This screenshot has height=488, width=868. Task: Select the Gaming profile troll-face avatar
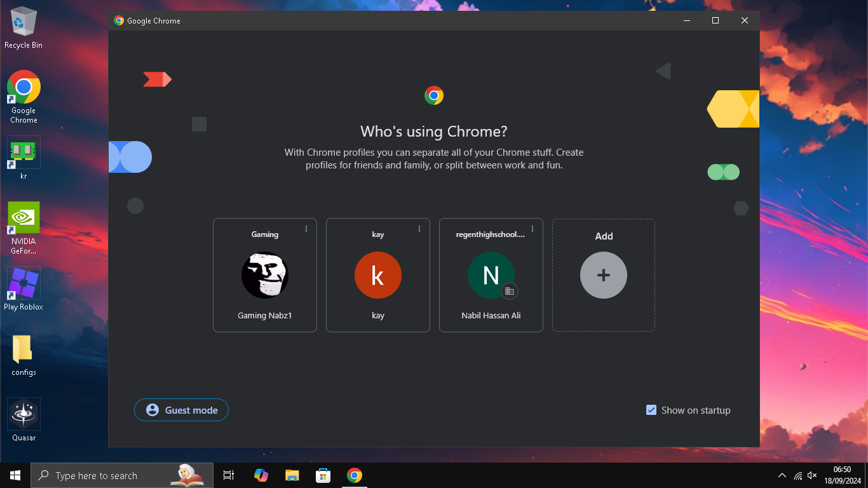point(265,275)
